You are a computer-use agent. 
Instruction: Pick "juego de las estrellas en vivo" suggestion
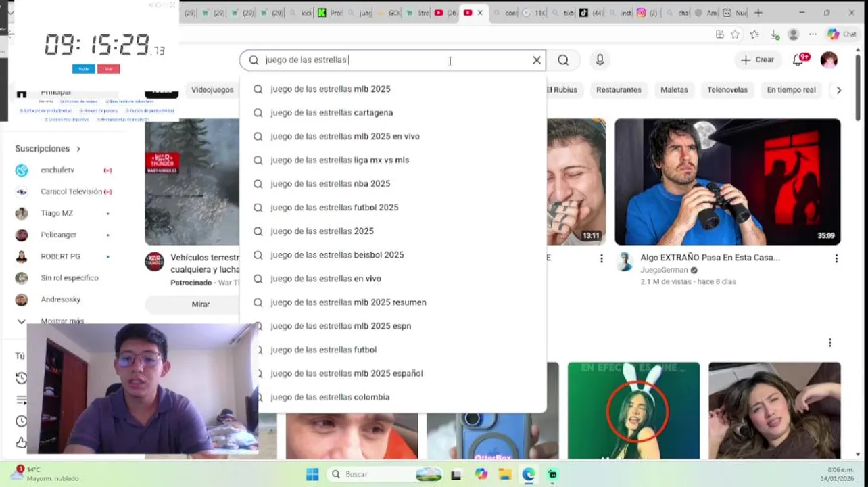pyautogui.click(x=392, y=279)
